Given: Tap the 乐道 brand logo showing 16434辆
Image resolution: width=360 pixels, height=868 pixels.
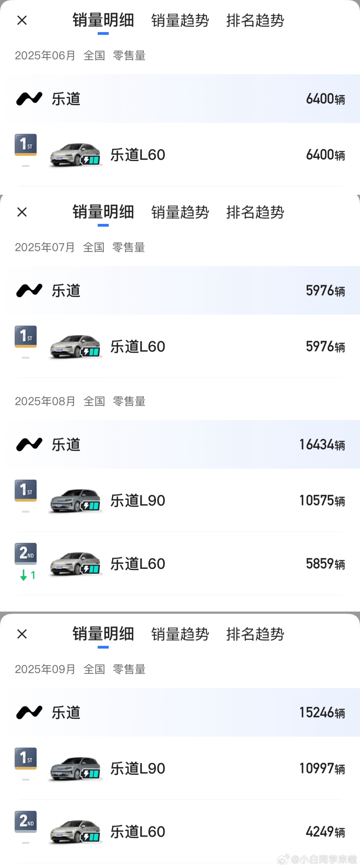Looking at the screenshot, I should point(29,444).
